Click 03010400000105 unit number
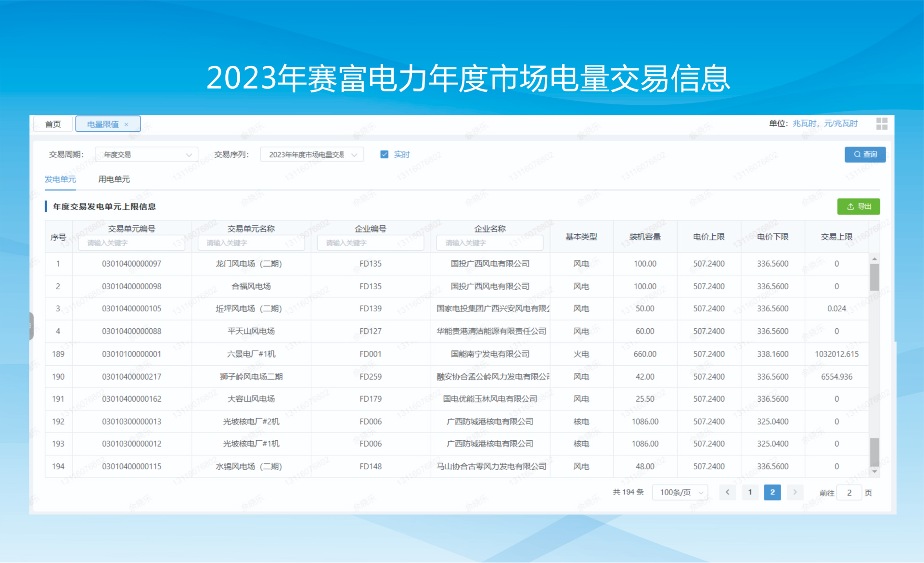Image resolution: width=924 pixels, height=563 pixels. click(131, 308)
